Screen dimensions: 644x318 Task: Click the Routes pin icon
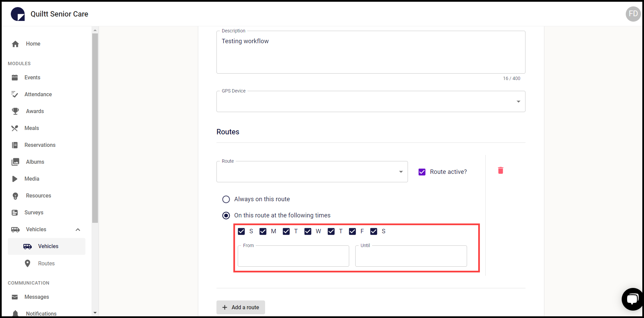coord(28,263)
